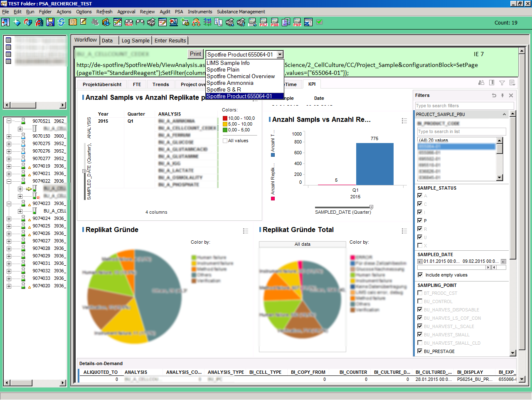Click the RUN binoculars toolbar icon
Image resolution: width=532 pixels, height=400 pixels.
pyautogui.click(x=129, y=22)
